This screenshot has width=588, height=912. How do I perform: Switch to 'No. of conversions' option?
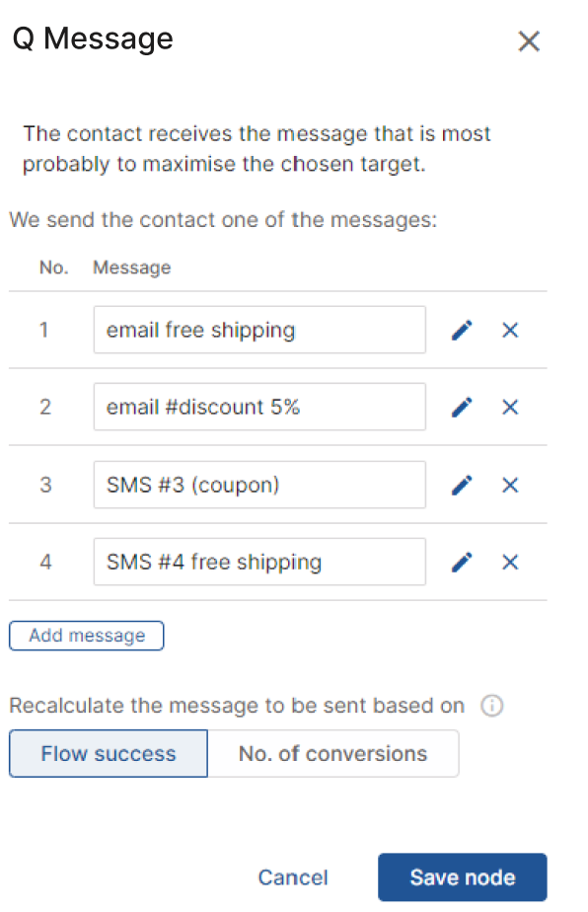333,754
